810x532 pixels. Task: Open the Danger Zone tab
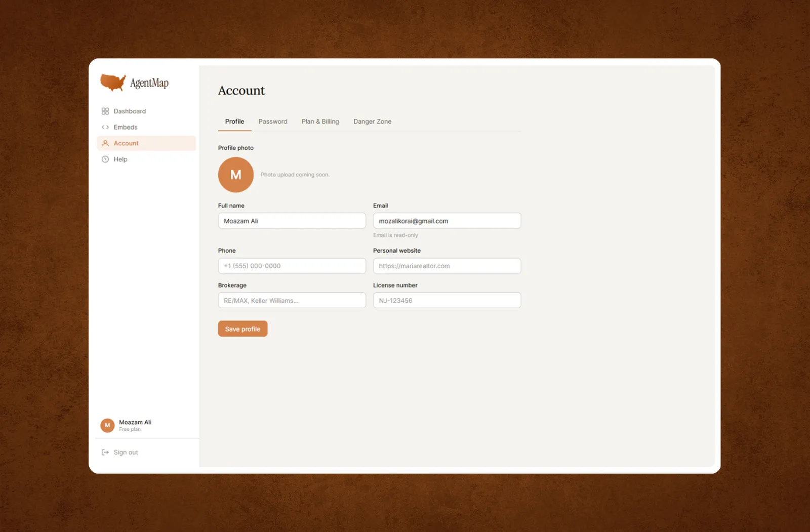(373, 121)
